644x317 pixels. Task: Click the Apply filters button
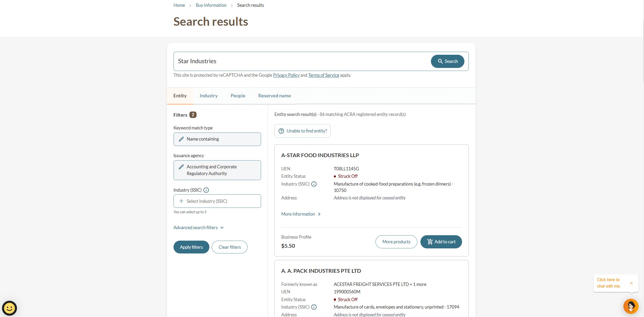click(x=191, y=247)
